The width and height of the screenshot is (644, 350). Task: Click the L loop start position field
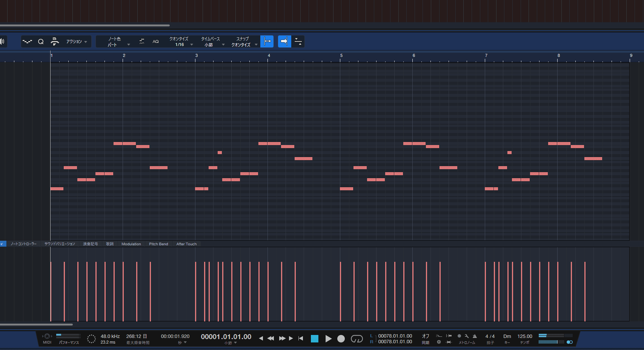point(395,336)
